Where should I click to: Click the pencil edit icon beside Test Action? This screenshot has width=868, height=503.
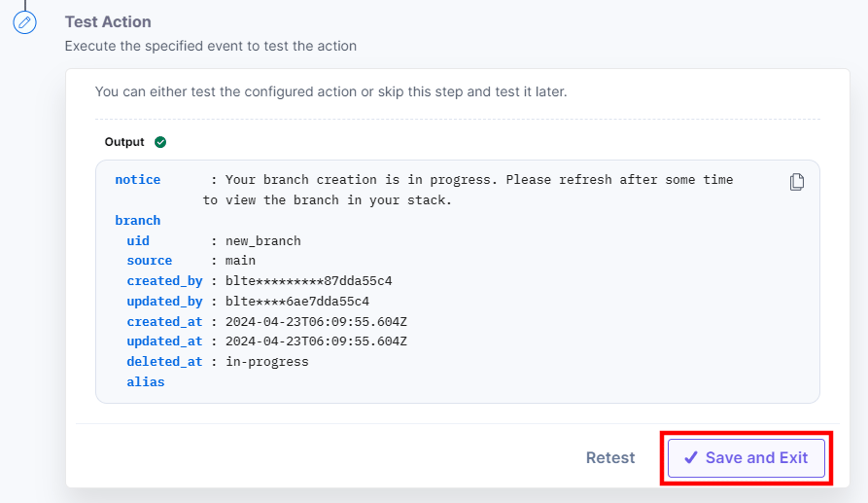tap(24, 23)
